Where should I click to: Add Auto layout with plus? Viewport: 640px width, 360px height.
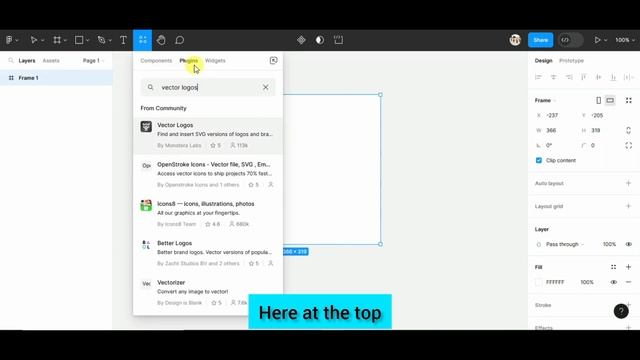[629, 183]
